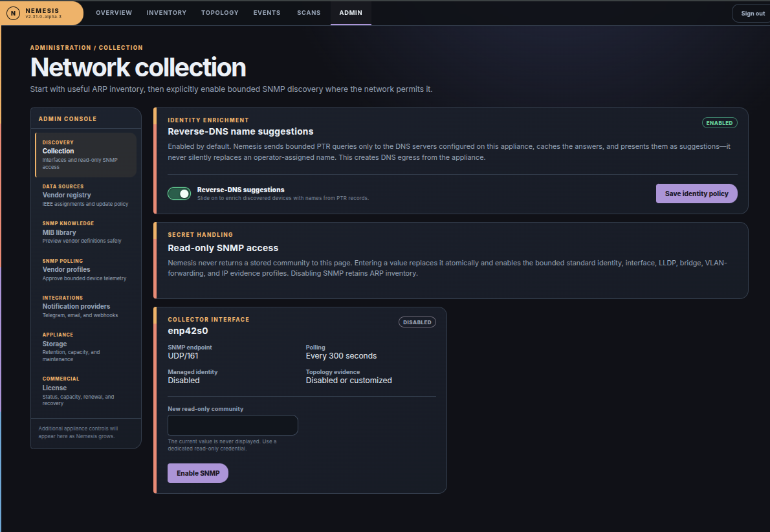Switch to the Topology tab
The width and height of the screenshot is (770, 532).
pyautogui.click(x=220, y=13)
